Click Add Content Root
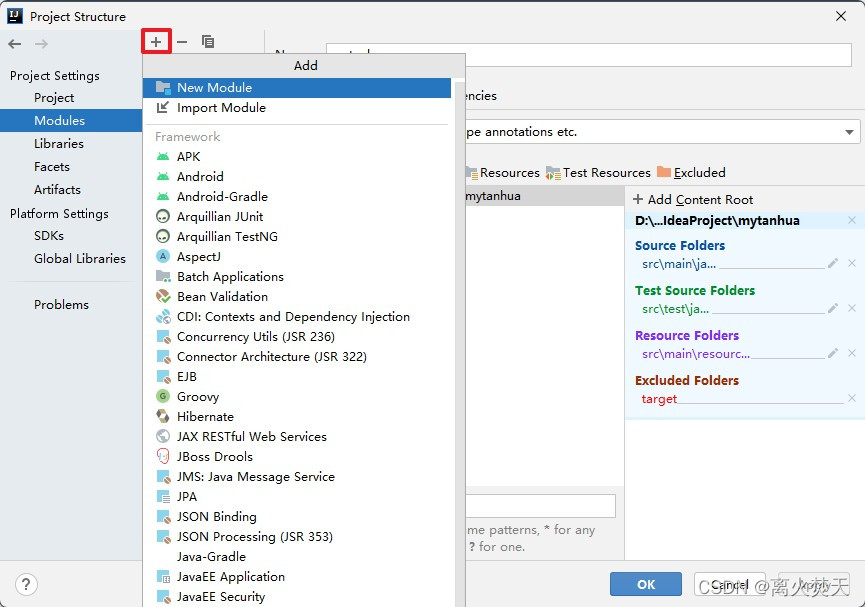The height and width of the screenshot is (607, 865). 693,200
